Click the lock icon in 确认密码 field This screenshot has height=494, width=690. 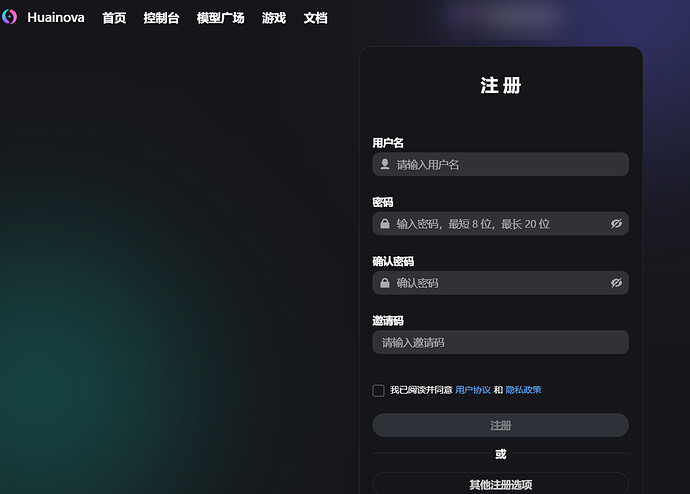click(x=385, y=283)
